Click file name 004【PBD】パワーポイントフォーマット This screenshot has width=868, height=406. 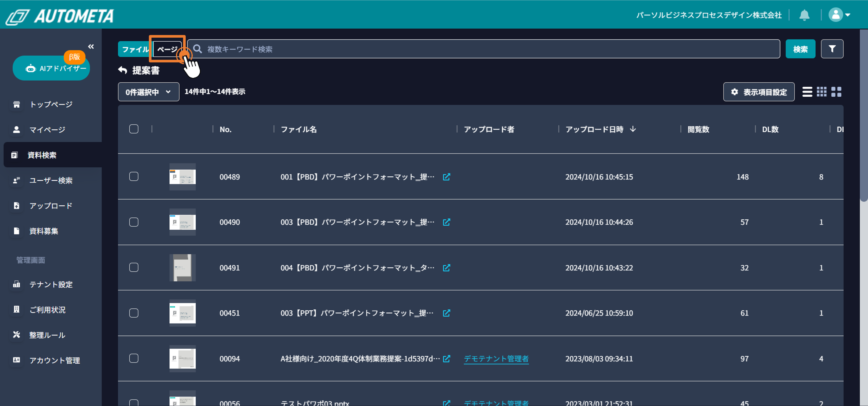click(357, 268)
